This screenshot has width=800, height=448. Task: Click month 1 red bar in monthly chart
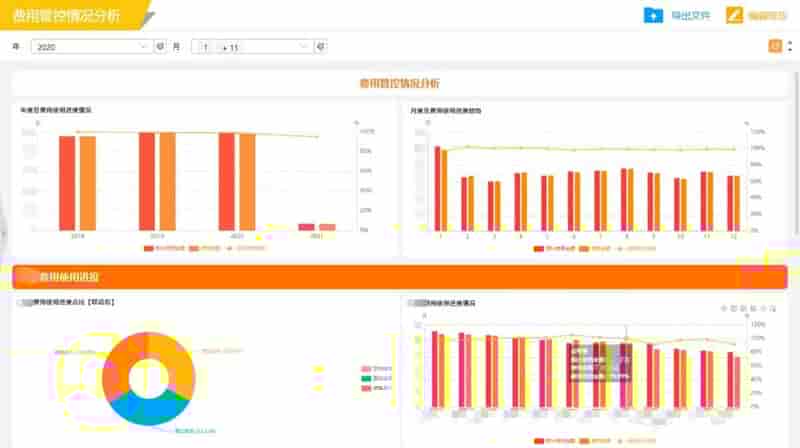click(x=437, y=189)
